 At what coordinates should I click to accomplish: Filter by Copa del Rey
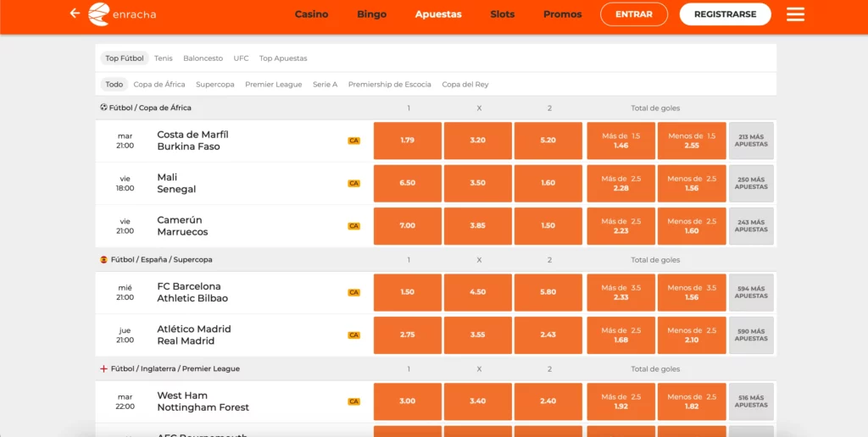pyautogui.click(x=465, y=85)
